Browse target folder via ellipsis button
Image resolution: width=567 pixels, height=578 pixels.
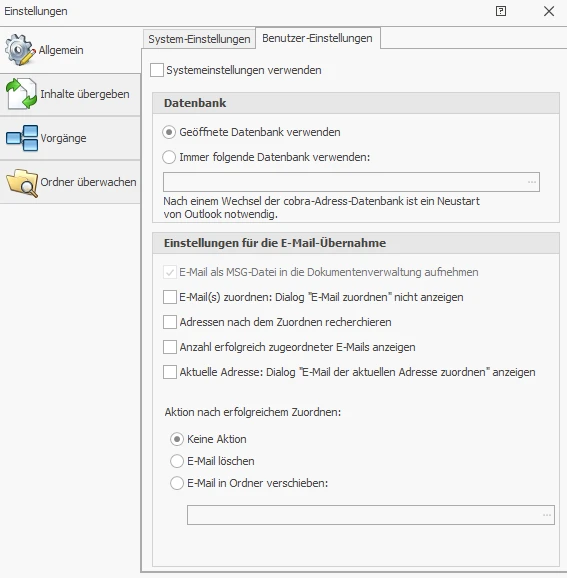547,515
